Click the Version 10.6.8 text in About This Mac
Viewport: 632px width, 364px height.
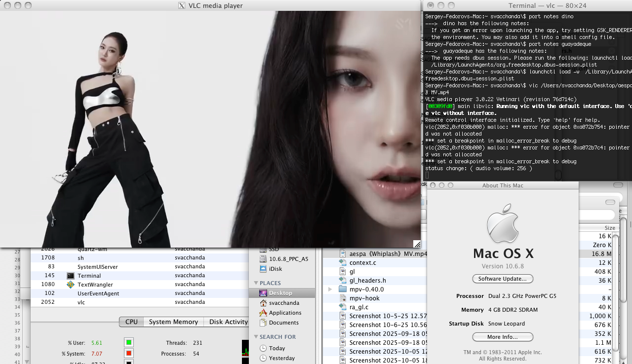[x=503, y=266]
